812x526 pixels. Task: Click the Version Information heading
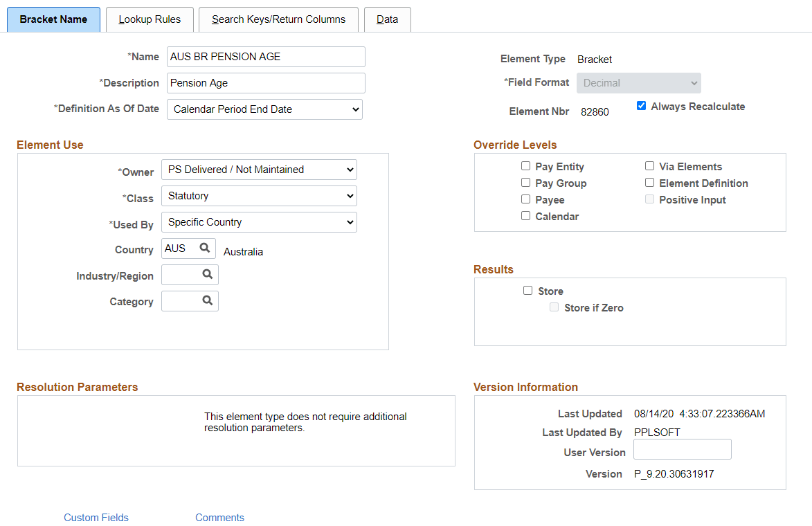(x=525, y=388)
